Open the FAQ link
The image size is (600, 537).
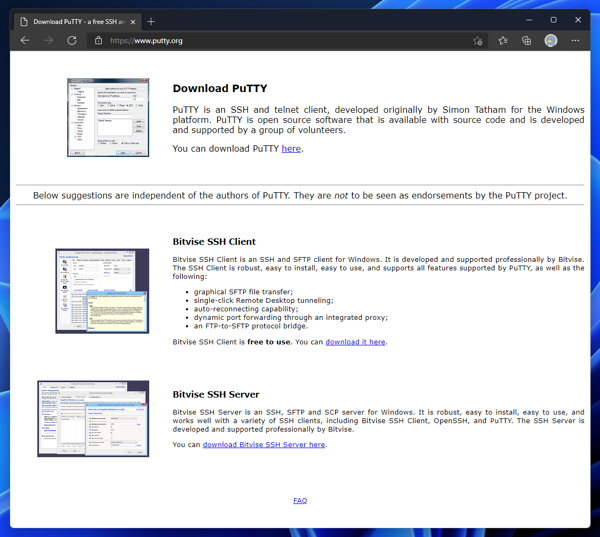[300, 500]
